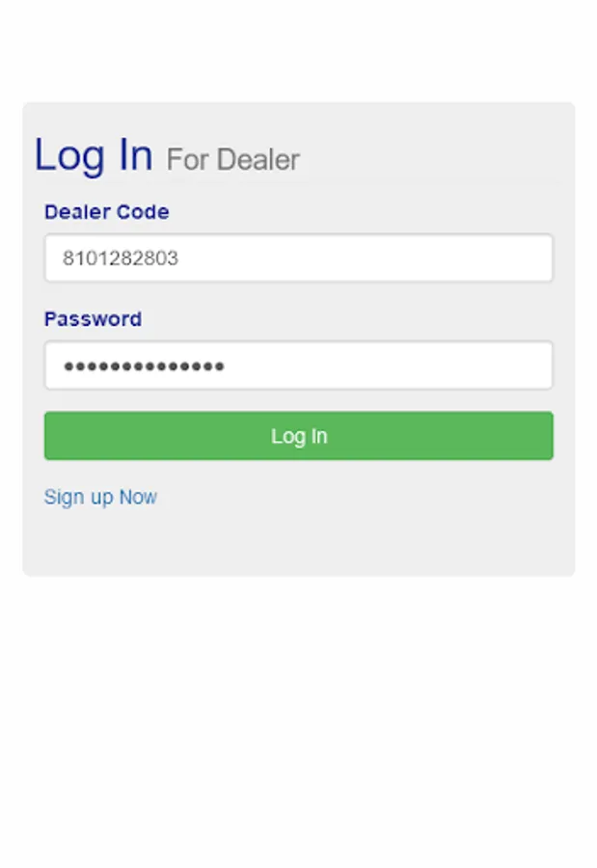The image size is (597, 868).
Task: Click the large Log In heading
Action: (94, 155)
